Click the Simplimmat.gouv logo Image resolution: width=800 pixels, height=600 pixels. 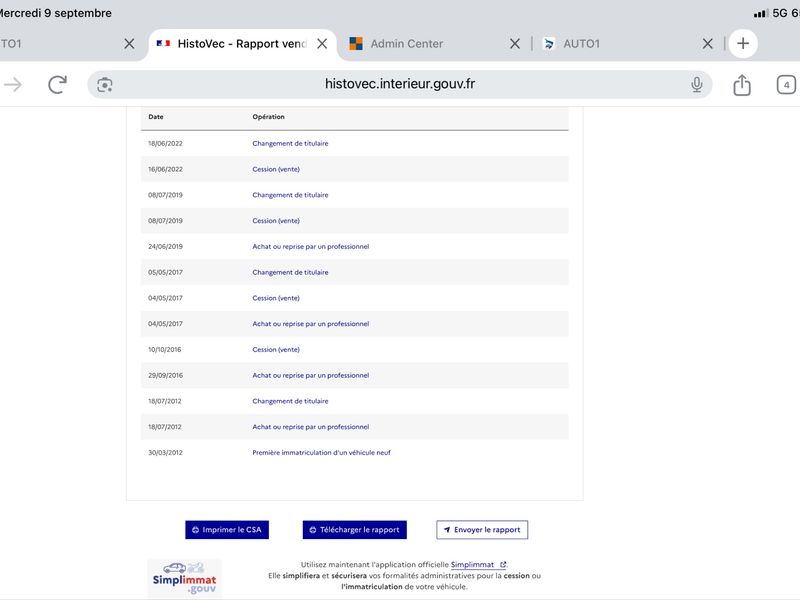[x=184, y=579]
